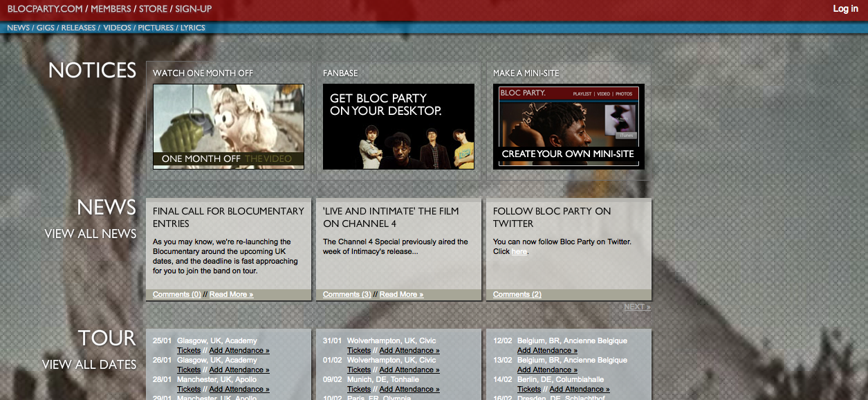This screenshot has width=868, height=400.
Task: Click Tickets for 31/01 Wolverhampton gig
Action: (x=359, y=350)
